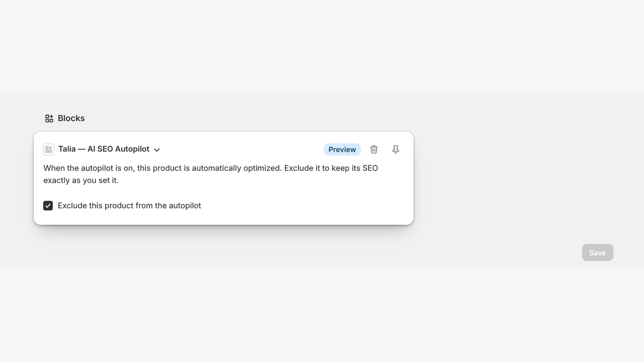The width and height of the screenshot is (644, 362).
Task: Click the autopilot description's first line
Action: (211, 168)
